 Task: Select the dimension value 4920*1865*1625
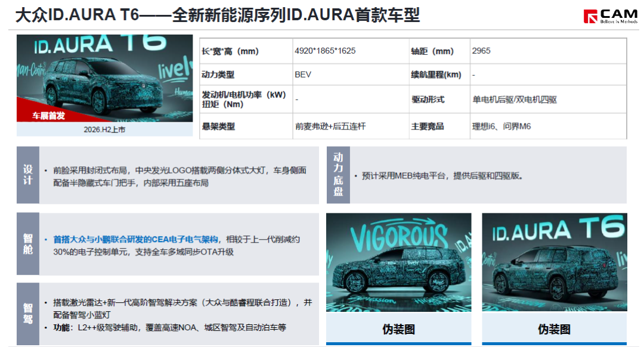[x=325, y=51]
